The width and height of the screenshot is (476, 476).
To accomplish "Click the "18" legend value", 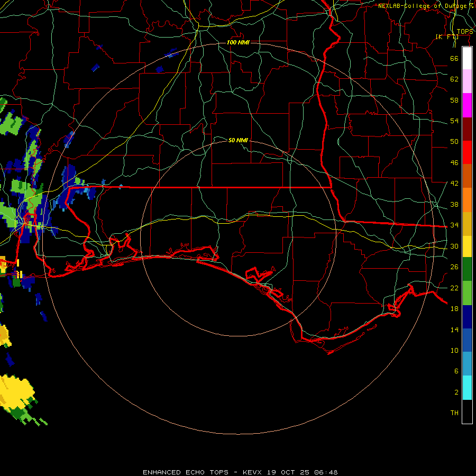I will point(454,309).
